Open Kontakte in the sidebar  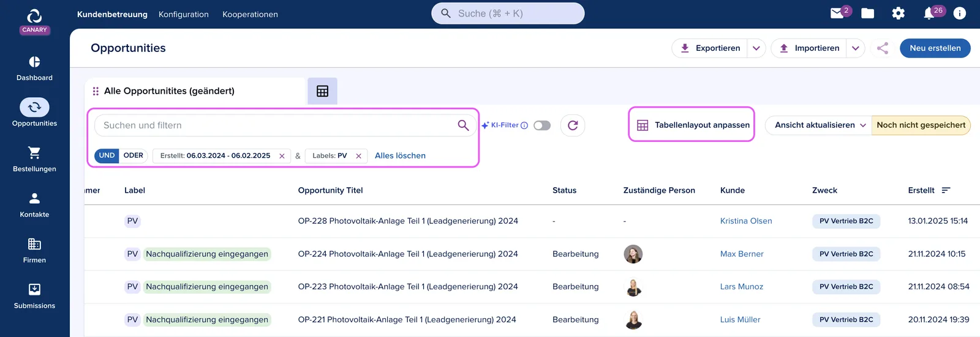[x=34, y=205]
